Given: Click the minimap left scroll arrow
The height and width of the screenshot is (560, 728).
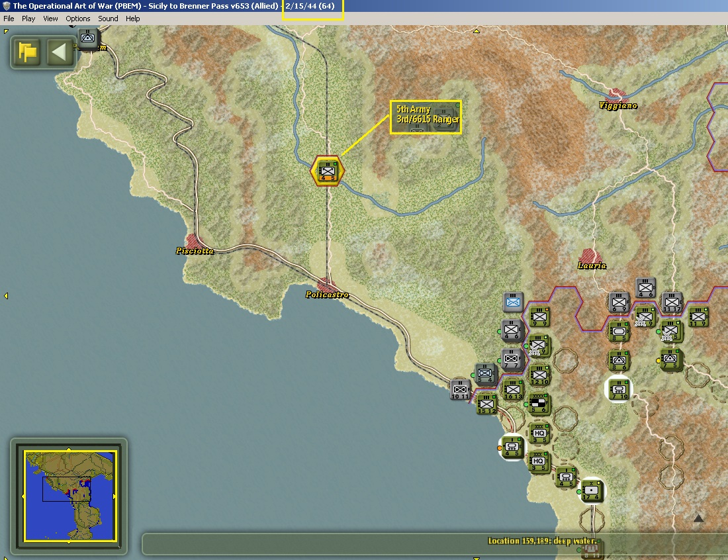Looking at the screenshot, I should point(24,496).
